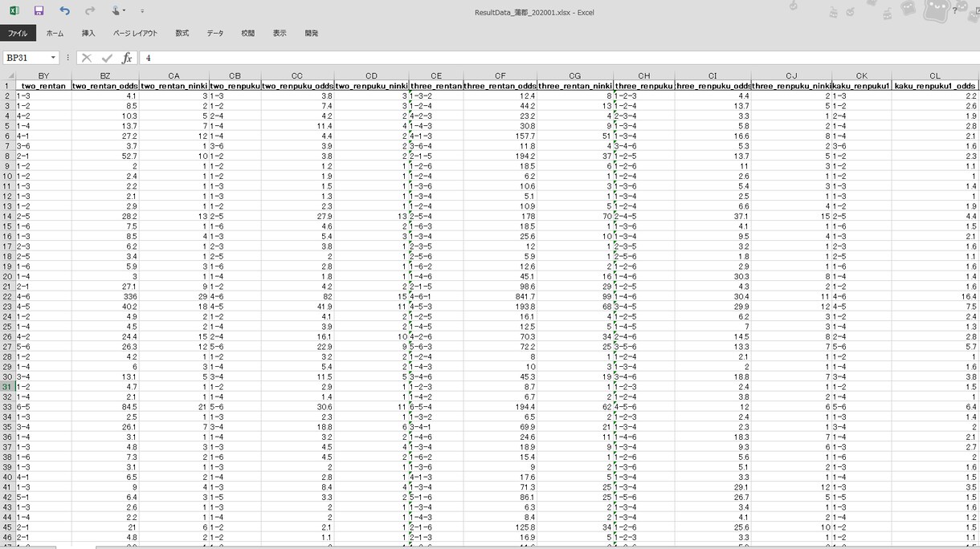Click the Excel application icon in title bar

click(14, 10)
